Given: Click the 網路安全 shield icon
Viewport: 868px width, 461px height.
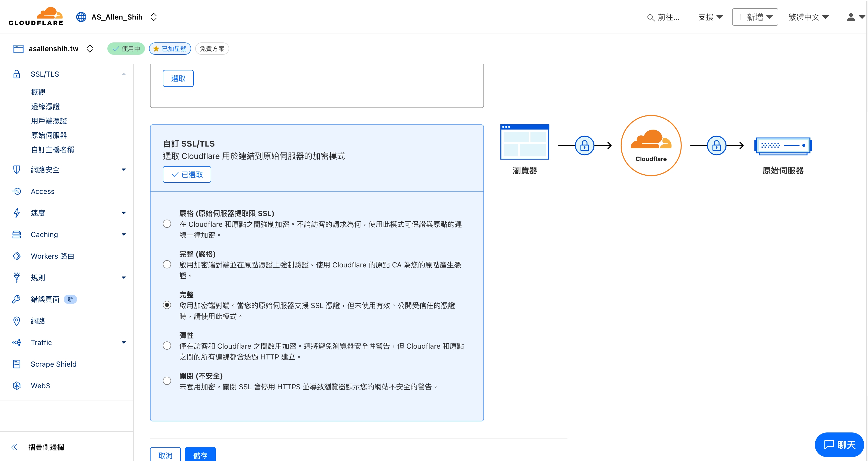Looking at the screenshot, I should (16, 170).
